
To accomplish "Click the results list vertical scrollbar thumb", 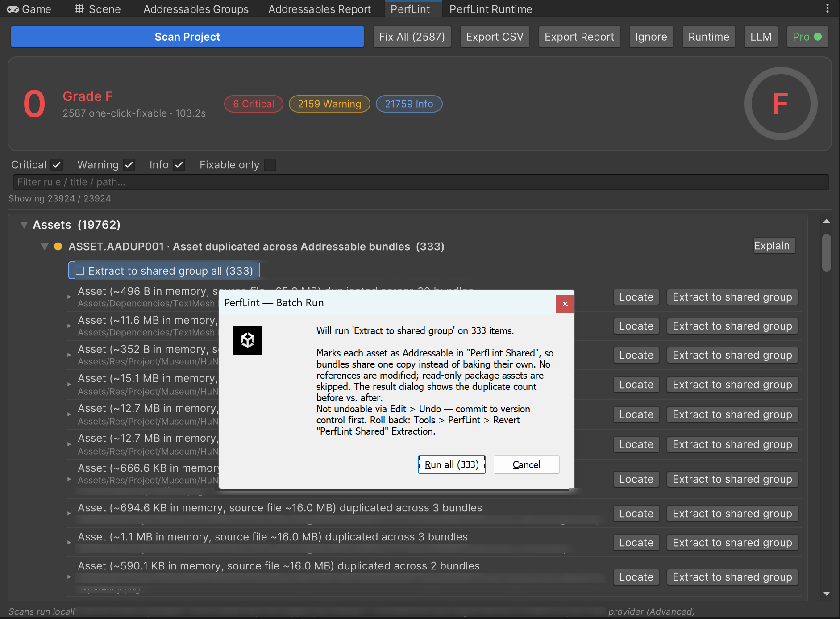I will click(x=827, y=252).
